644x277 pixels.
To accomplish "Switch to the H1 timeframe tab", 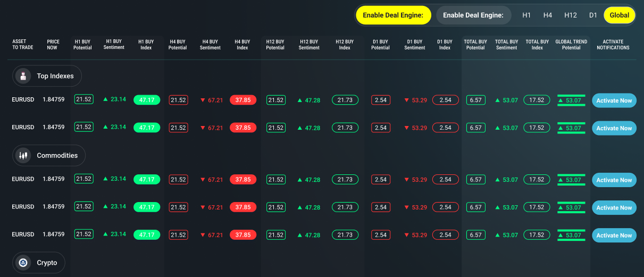I will (x=526, y=15).
